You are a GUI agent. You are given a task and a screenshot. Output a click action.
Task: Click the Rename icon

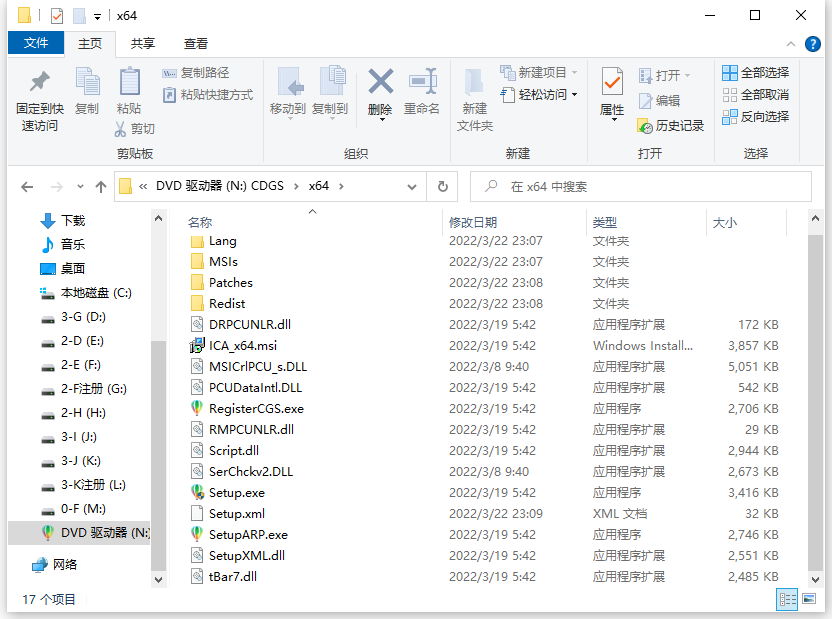[422, 82]
